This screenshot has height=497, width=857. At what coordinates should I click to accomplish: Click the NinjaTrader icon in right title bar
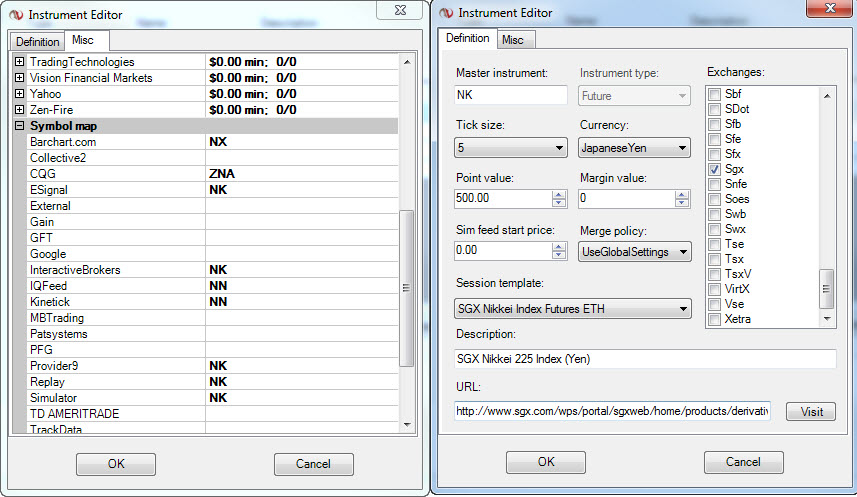pyautogui.click(x=447, y=13)
